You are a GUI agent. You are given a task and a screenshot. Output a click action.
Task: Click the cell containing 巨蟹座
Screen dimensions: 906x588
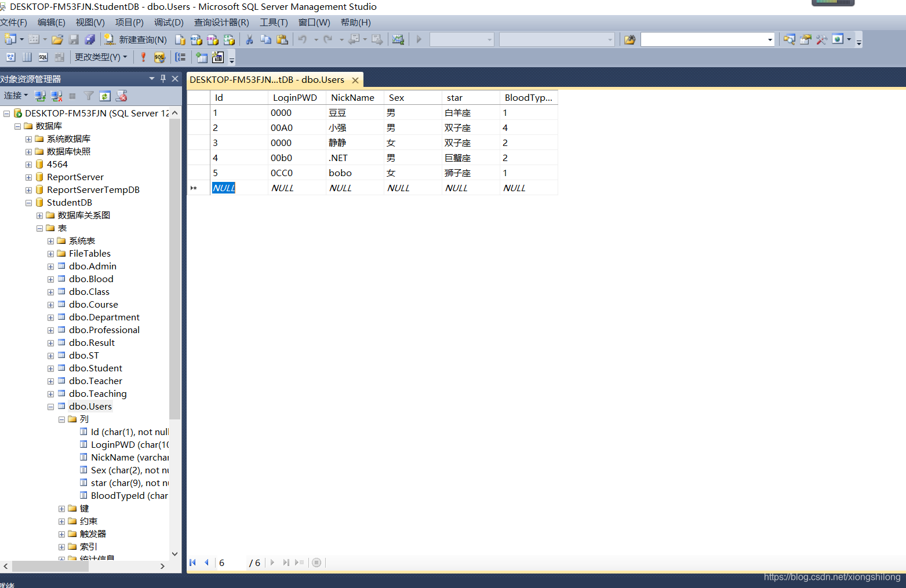click(471, 158)
